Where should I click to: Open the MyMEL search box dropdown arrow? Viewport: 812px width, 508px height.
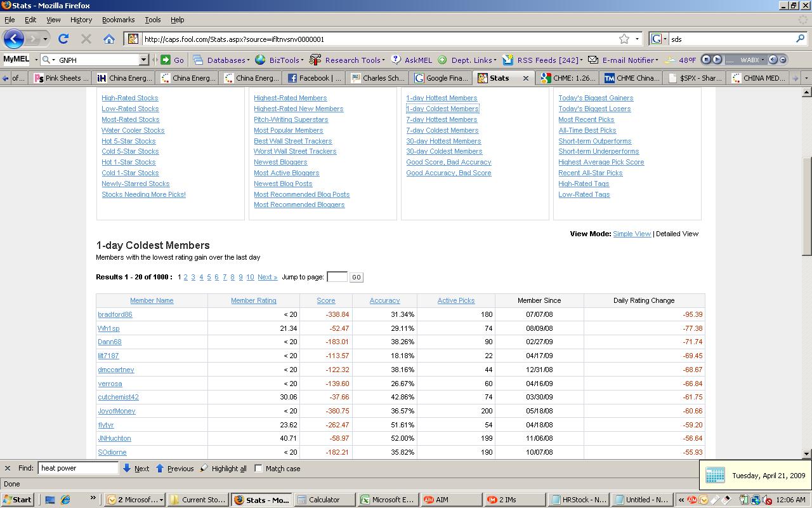(x=143, y=60)
